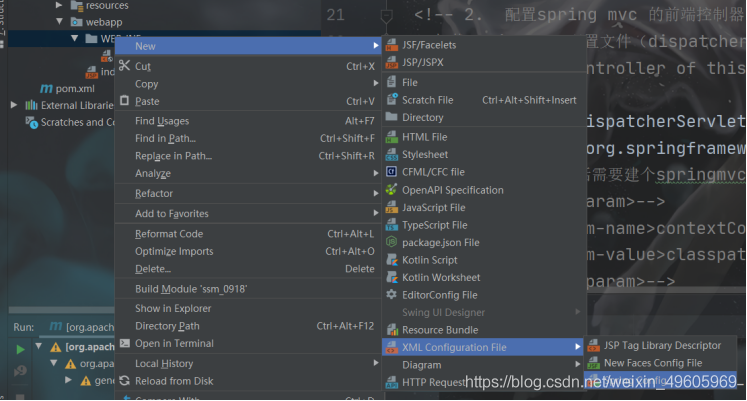
Task: Collapse the org.apache run tree node
Action: (x=39, y=346)
